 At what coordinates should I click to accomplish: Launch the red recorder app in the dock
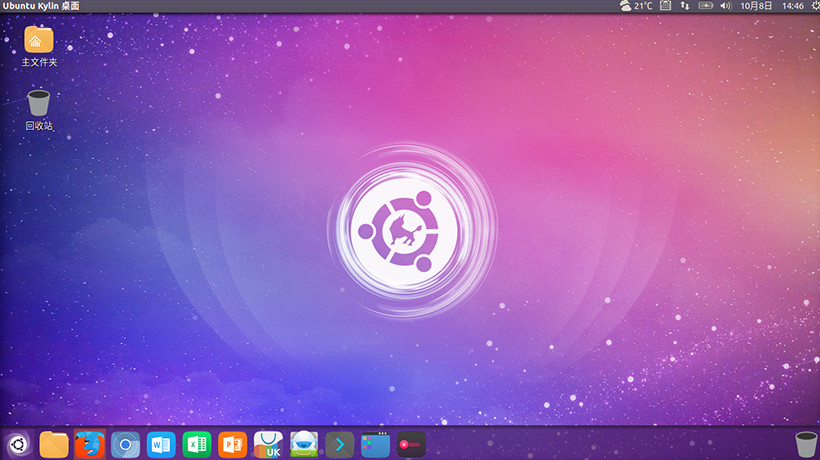pyautogui.click(x=411, y=444)
